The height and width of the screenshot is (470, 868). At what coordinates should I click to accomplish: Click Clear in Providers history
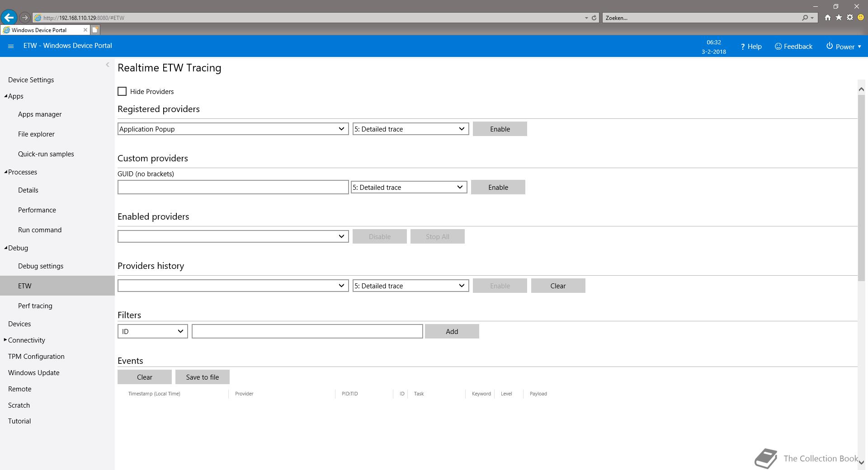558,286
